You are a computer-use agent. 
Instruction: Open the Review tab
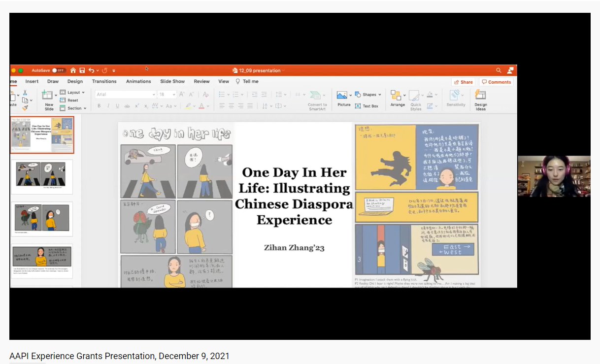[x=201, y=81]
